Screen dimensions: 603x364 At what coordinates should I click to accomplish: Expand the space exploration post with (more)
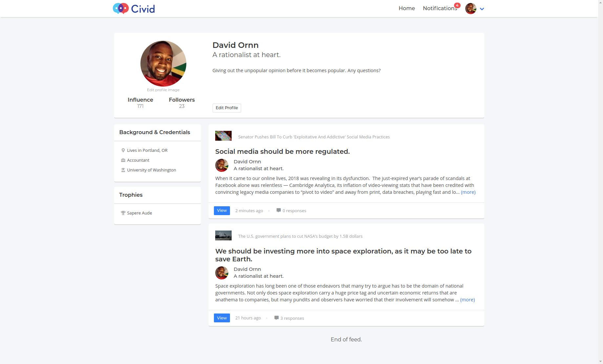point(468,300)
